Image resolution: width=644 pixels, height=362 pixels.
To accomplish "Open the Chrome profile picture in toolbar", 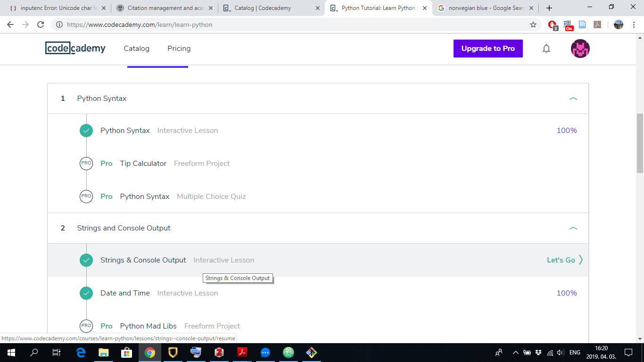I will coord(619,25).
